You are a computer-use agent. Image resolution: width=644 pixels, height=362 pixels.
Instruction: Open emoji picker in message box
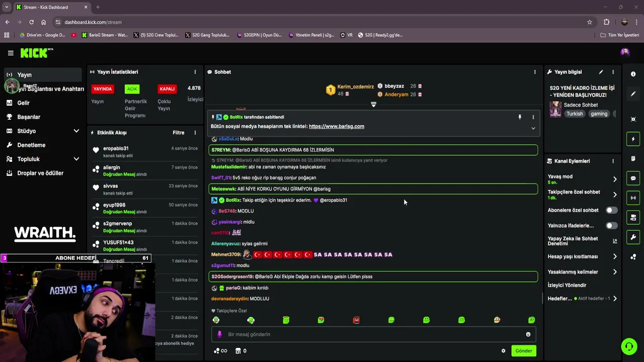coord(528,334)
